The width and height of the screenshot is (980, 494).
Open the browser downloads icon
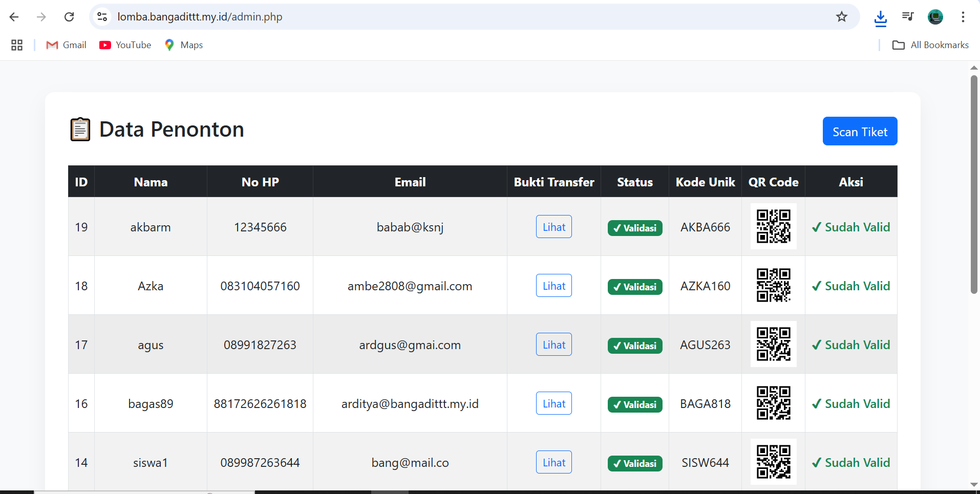point(880,18)
